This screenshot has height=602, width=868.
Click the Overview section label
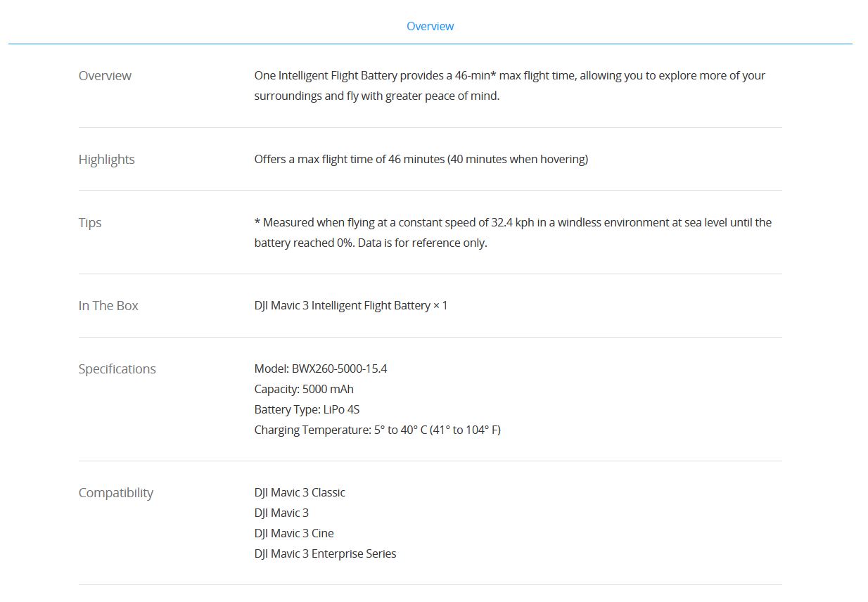[105, 75]
